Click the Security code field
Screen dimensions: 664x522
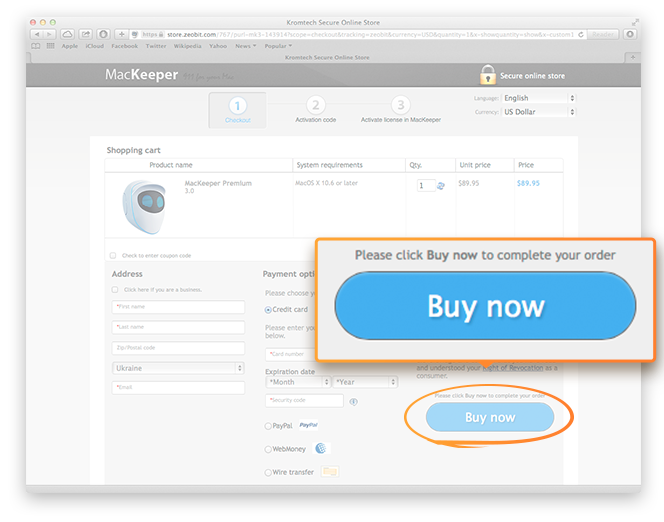(304, 400)
